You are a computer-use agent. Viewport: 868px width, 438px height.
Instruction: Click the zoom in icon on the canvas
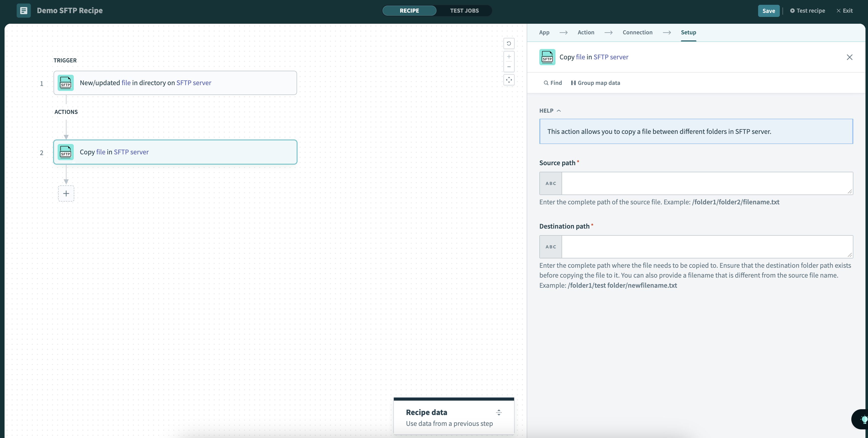point(509,56)
